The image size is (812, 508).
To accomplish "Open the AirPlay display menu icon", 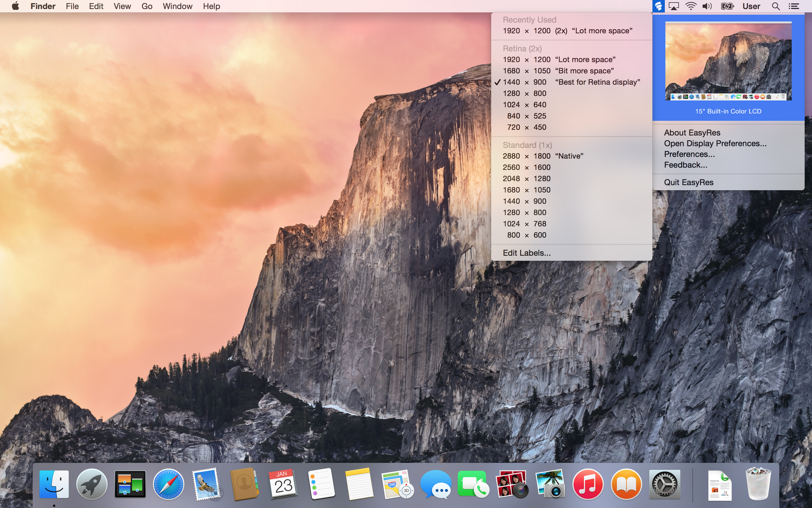I will (673, 6).
